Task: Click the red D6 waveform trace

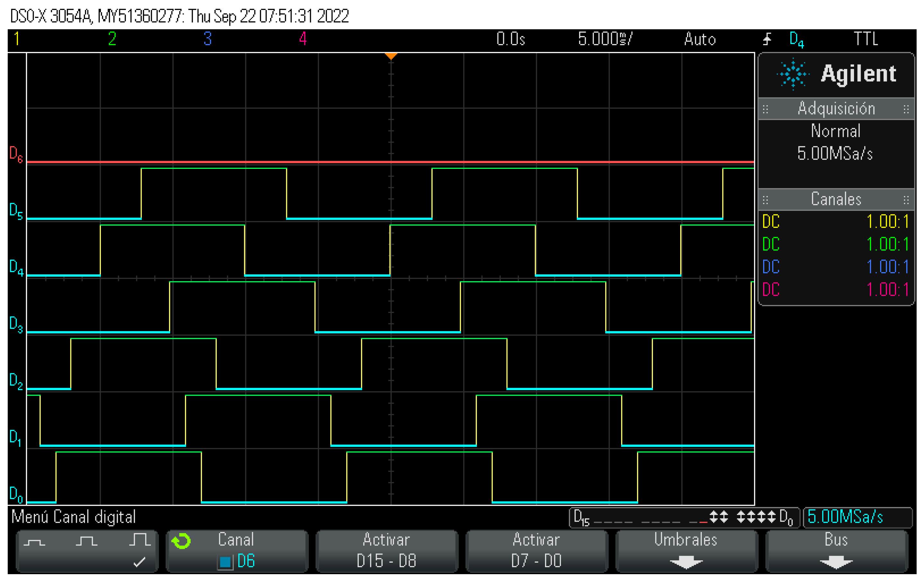Action: click(x=390, y=162)
